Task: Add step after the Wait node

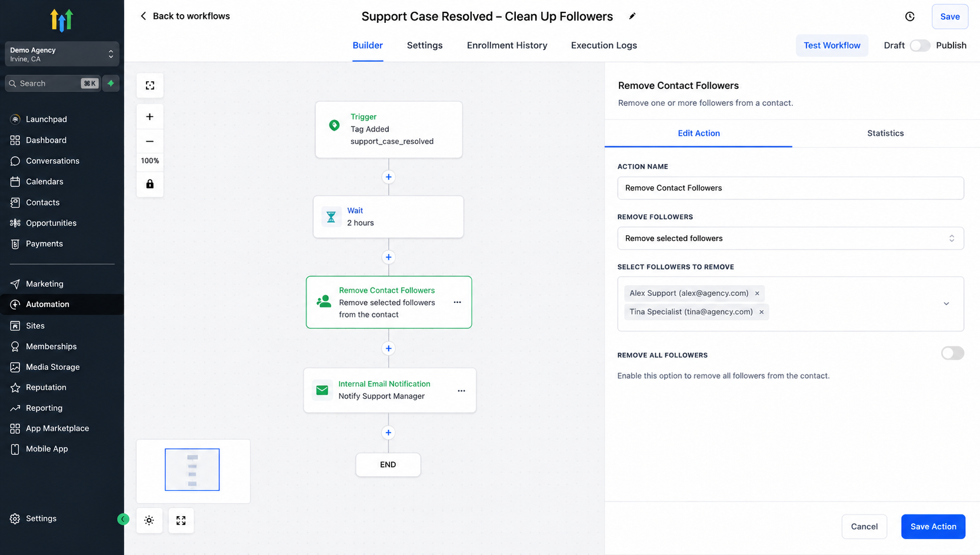Action: 388,257
